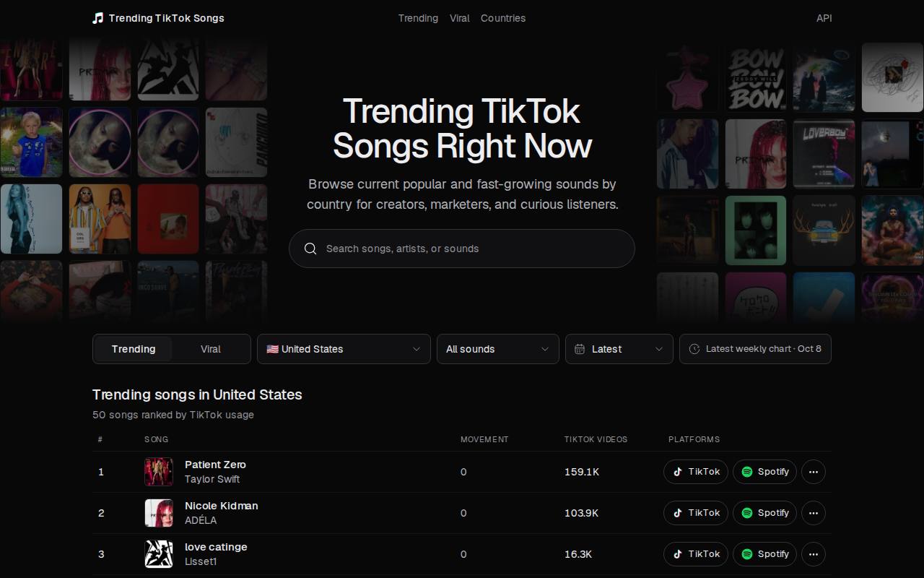This screenshot has width=924, height=578.
Task: Click the Patient Zero song title
Action: tap(215, 465)
